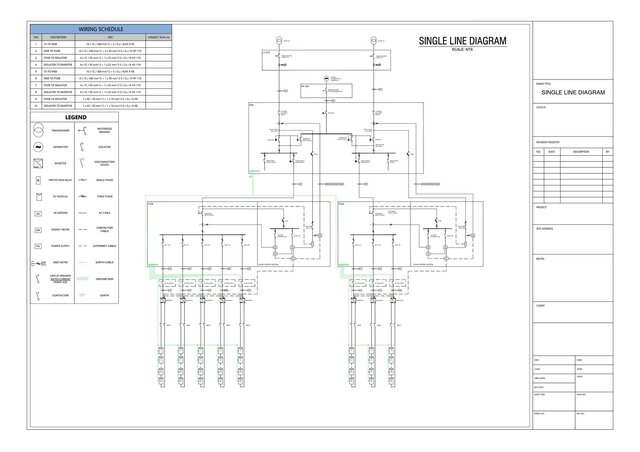
Task: Select the Protection Relay legend symbol
Action: 38,180
